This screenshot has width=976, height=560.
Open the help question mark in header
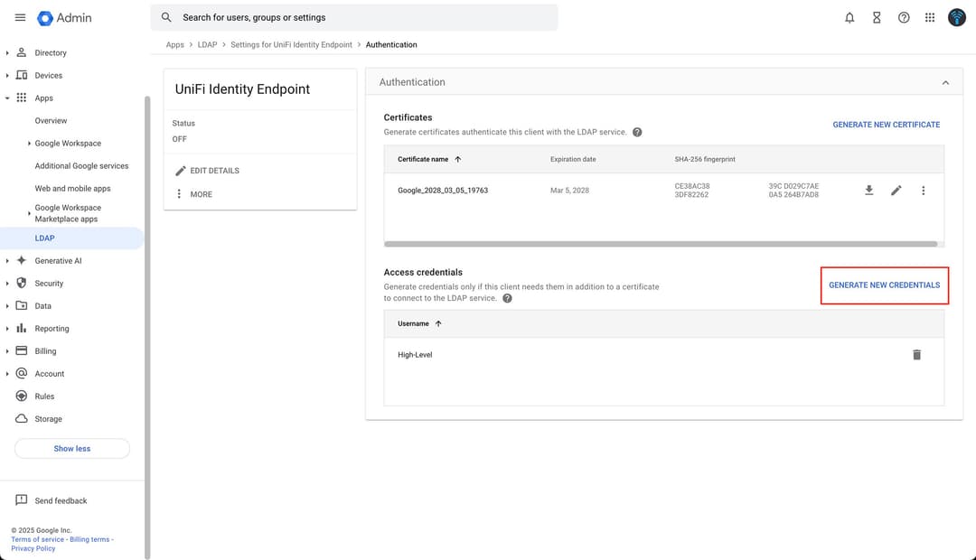click(904, 18)
